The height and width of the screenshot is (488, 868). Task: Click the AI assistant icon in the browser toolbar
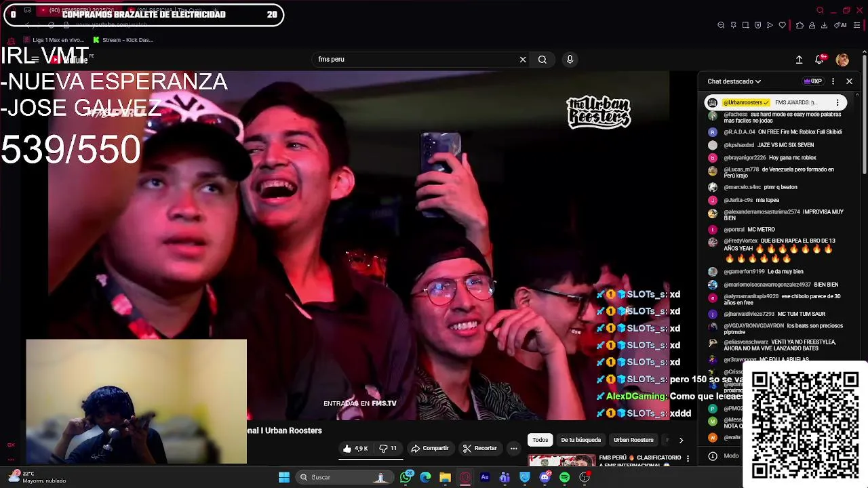pyautogui.click(x=840, y=25)
